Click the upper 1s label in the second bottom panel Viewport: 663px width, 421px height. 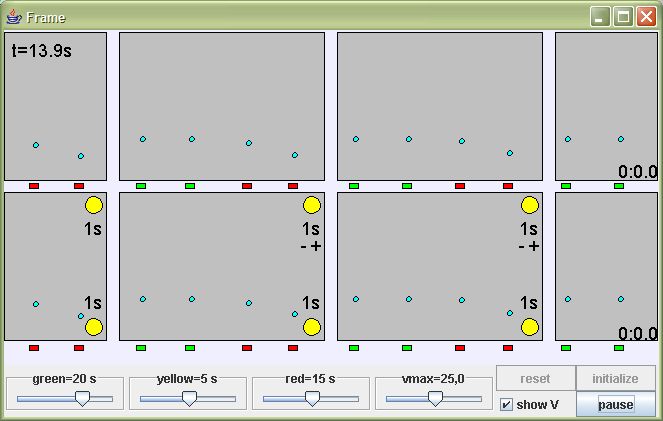point(310,229)
